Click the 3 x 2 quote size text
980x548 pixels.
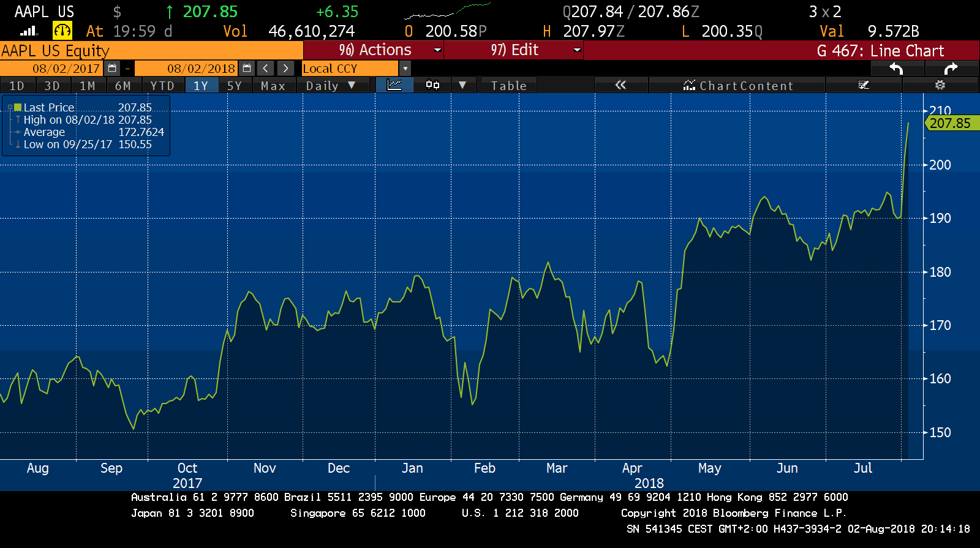pyautogui.click(x=825, y=12)
